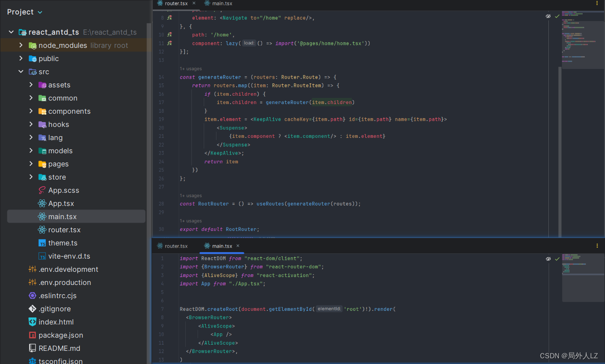The image size is (605, 364).
Task: Click the .eslintrc.cjs ESLint icon
Action: click(32, 296)
